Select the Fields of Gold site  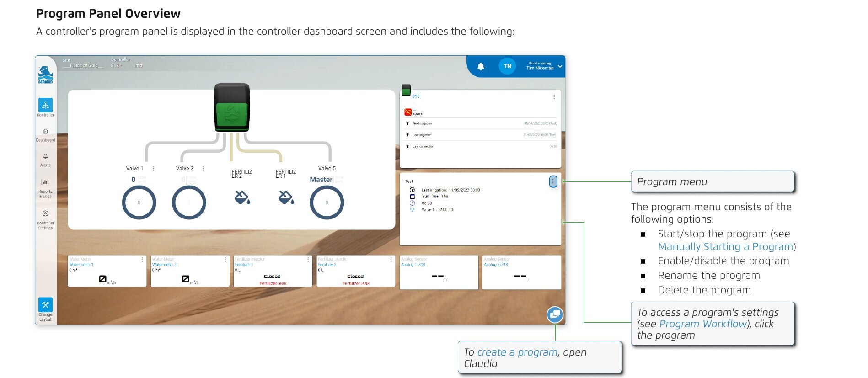[x=84, y=66]
